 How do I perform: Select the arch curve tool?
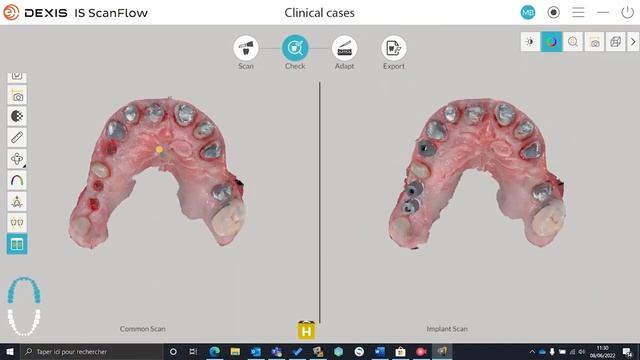pyautogui.click(x=17, y=180)
